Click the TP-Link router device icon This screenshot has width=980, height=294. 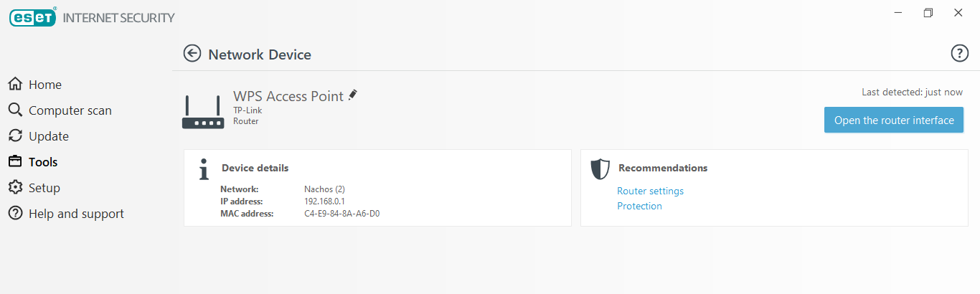tap(203, 111)
